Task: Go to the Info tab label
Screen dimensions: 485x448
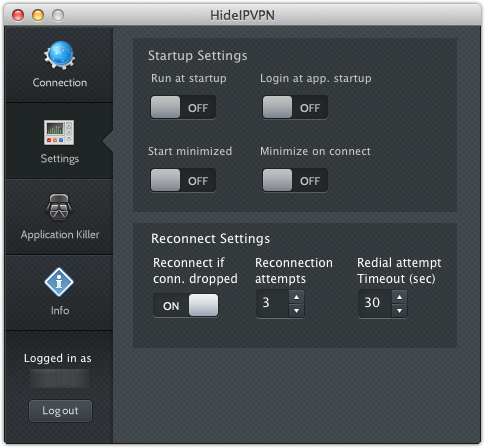Action: pos(60,311)
